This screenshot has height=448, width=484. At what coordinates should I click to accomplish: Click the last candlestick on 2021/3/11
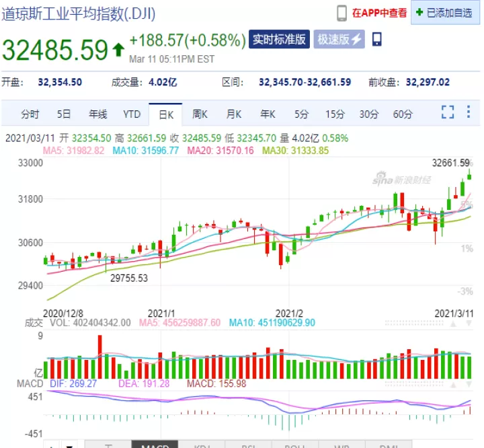[469, 176]
